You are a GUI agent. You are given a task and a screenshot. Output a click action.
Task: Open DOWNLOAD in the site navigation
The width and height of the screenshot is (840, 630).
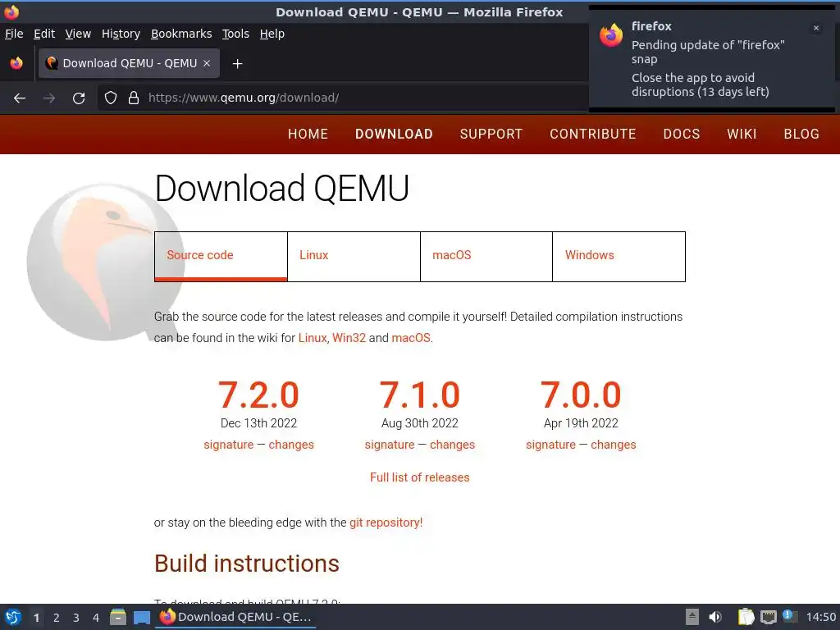[x=394, y=134]
